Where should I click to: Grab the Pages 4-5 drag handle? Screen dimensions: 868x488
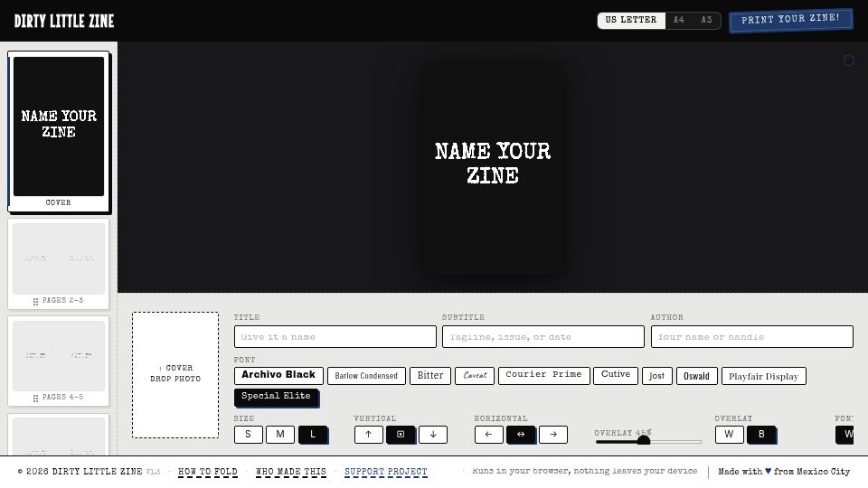(x=35, y=398)
